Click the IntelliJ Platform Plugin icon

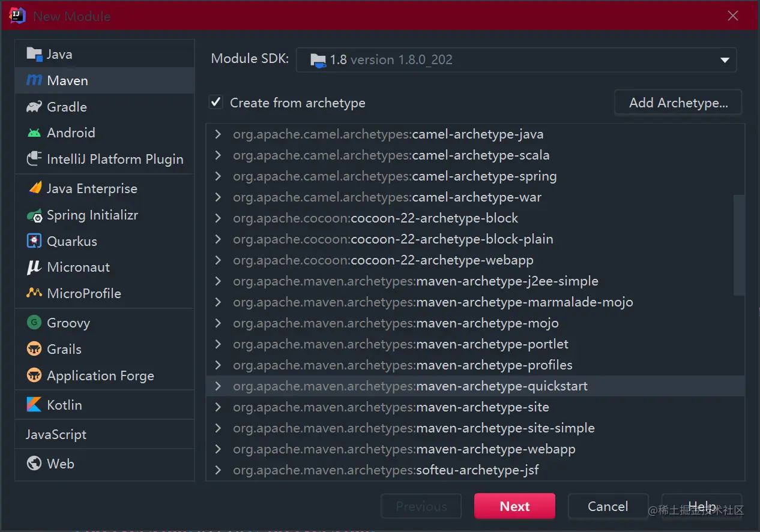[x=34, y=159]
